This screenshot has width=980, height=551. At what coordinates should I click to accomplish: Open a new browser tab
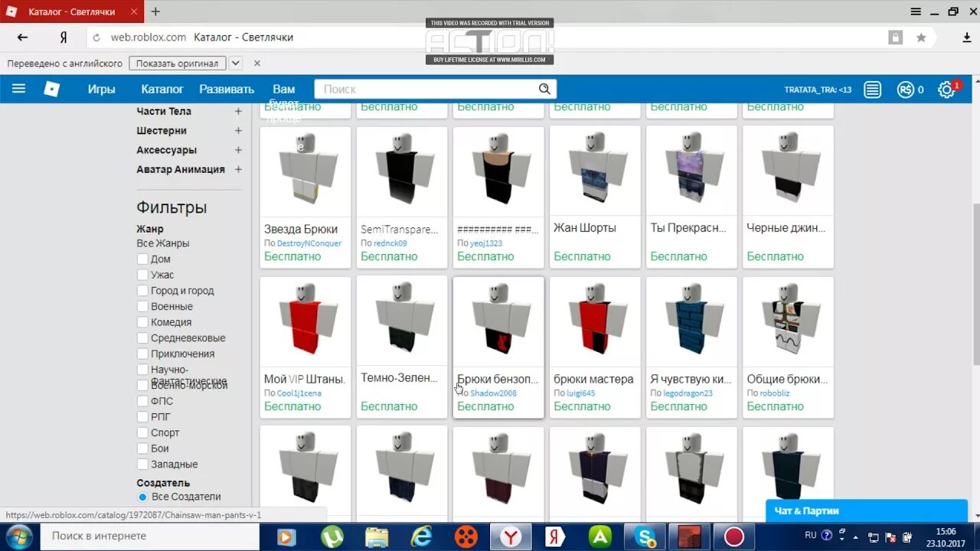155,11
